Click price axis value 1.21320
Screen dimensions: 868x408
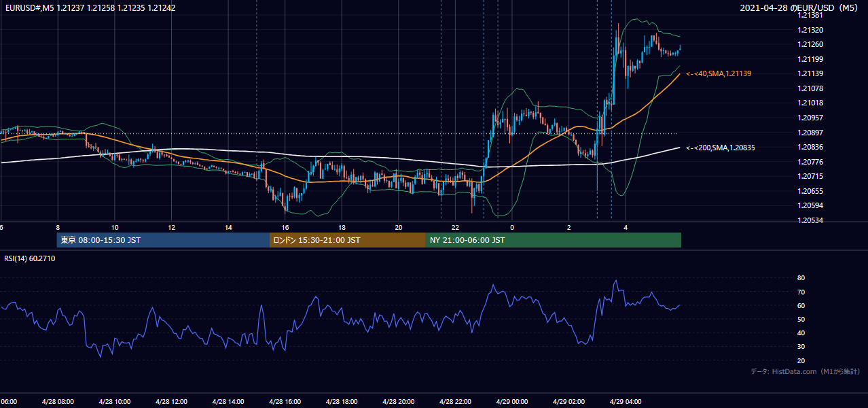tap(810, 31)
